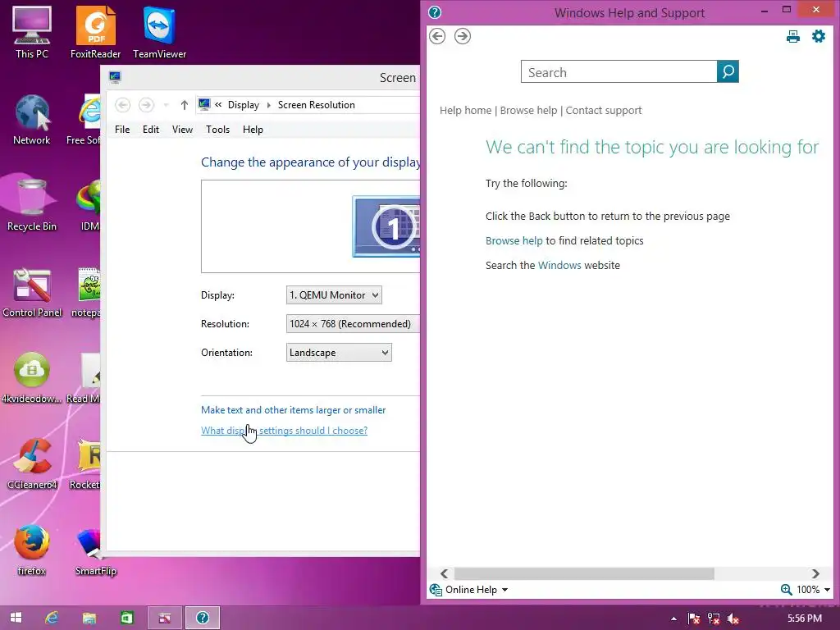Click Contact support link
Image resolution: width=840 pixels, height=630 pixels.
click(604, 111)
